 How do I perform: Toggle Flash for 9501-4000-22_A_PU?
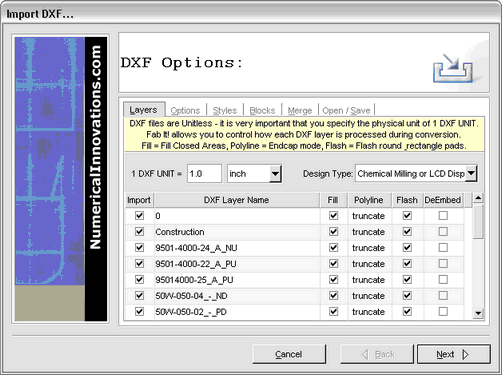click(407, 264)
